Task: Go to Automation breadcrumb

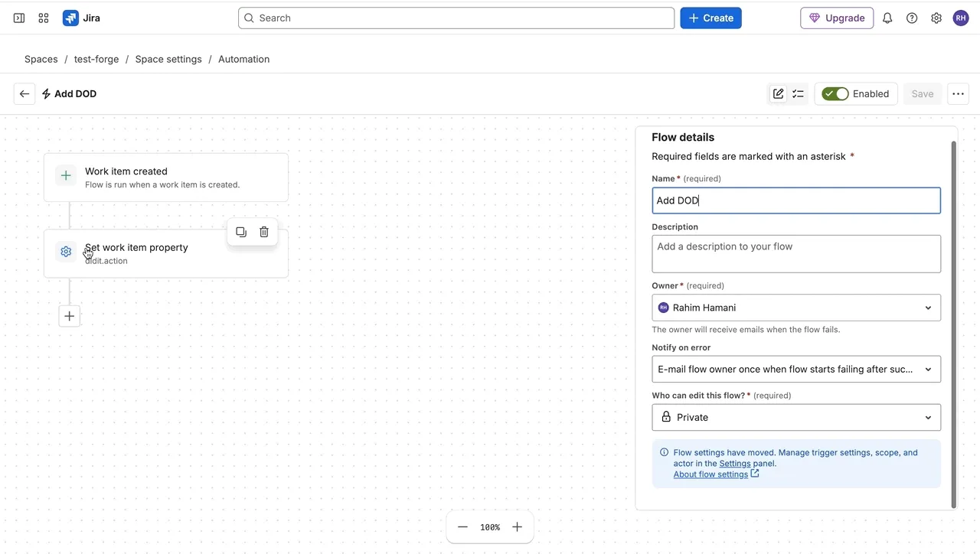Action: pos(243,59)
